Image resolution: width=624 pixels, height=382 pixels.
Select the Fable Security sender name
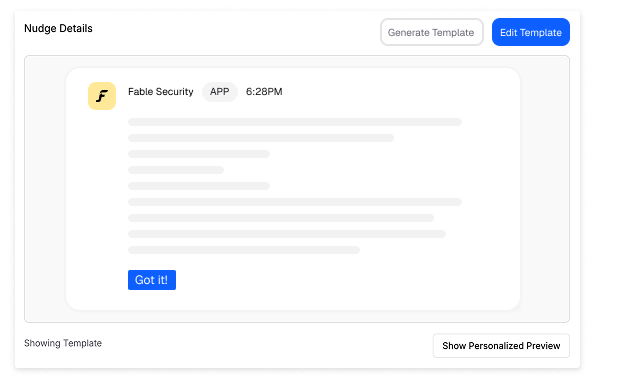click(160, 92)
